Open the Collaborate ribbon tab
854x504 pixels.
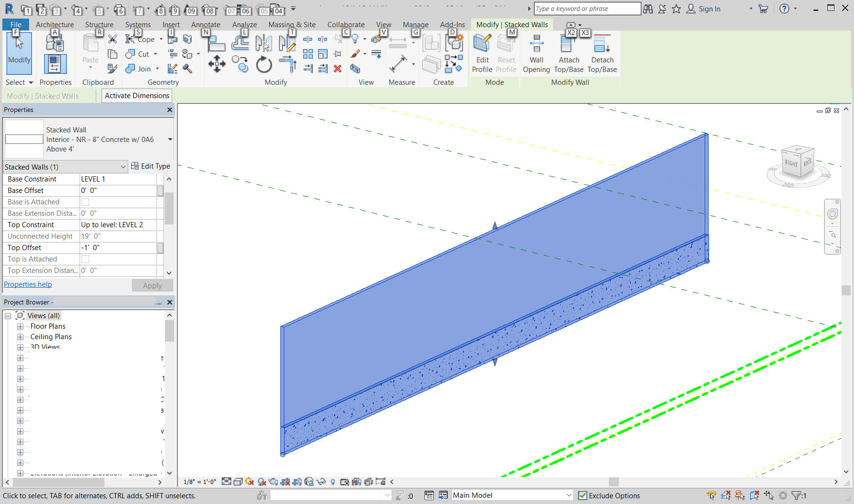[346, 24]
